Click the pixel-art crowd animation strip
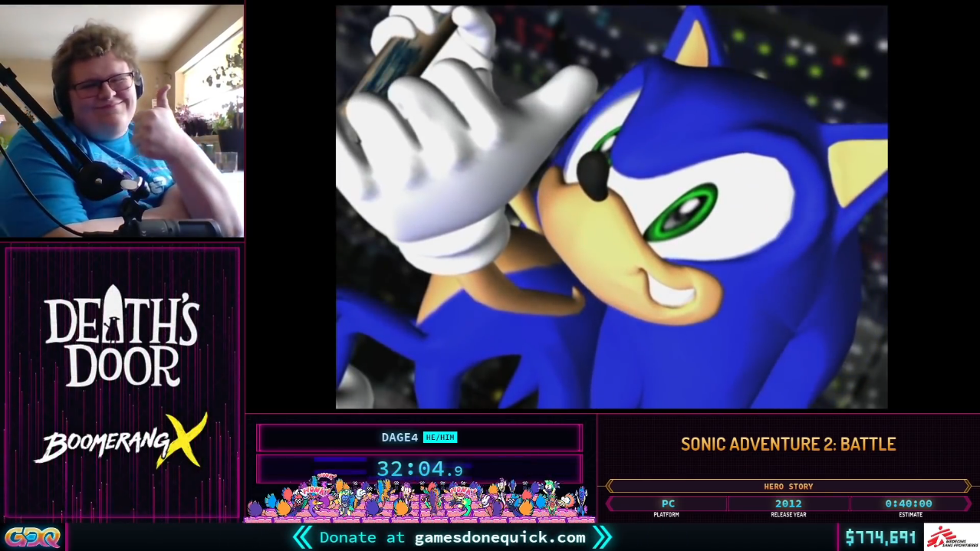 click(418, 497)
